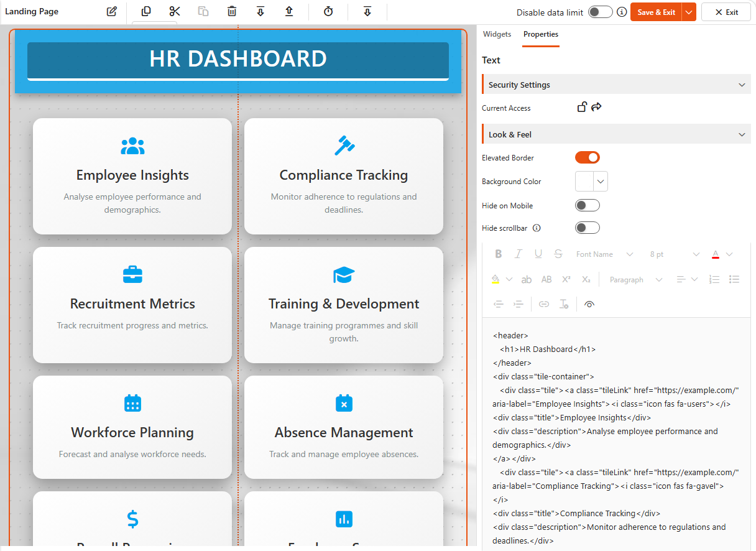
Task: Click the stopwatch timer icon
Action: pyautogui.click(x=329, y=11)
